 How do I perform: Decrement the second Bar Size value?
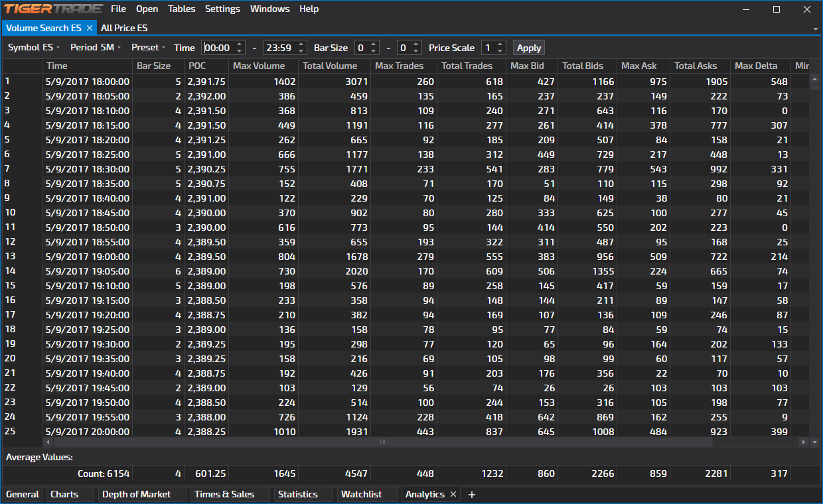tap(416, 51)
